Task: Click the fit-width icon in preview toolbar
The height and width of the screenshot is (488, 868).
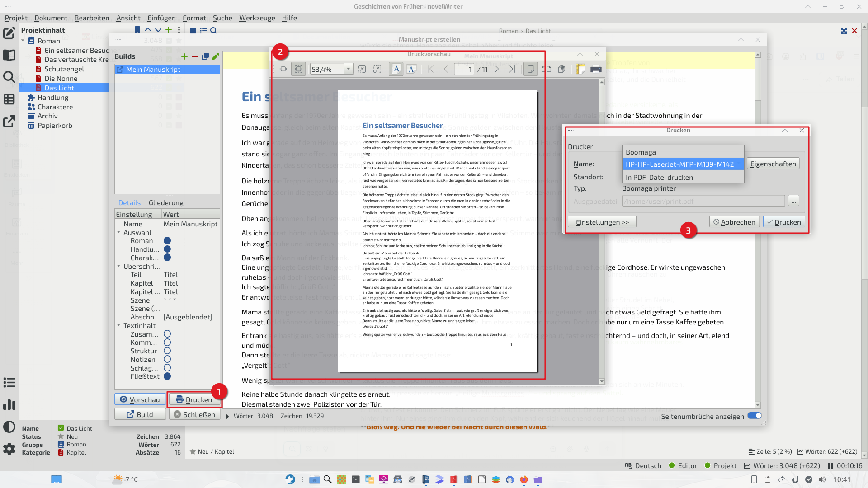Action: (x=283, y=69)
